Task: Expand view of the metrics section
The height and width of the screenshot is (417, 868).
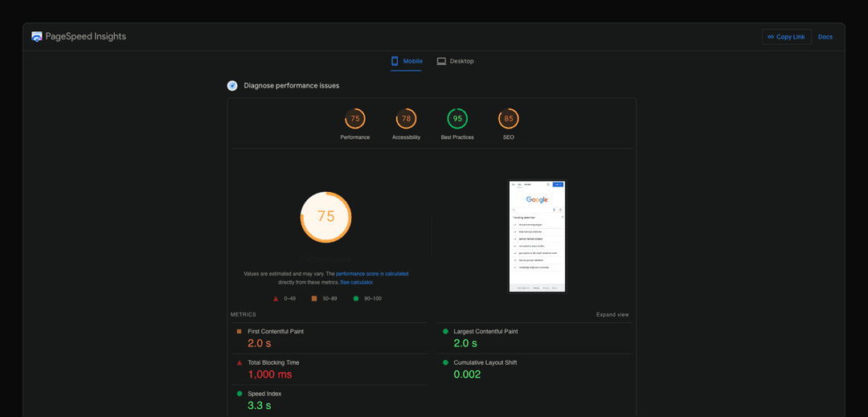Action: click(x=612, y=315)
